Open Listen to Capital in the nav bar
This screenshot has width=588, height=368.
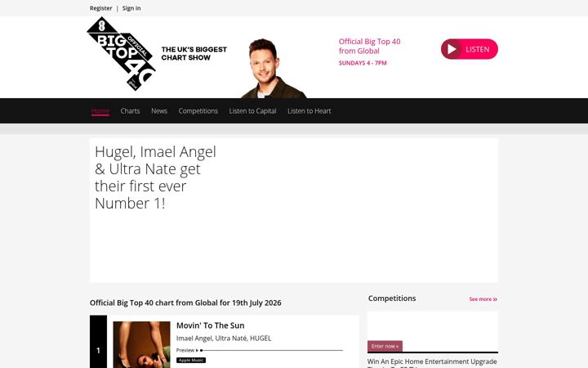(x=252, y=110)
